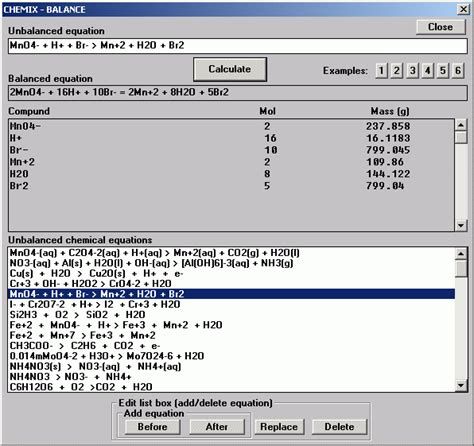Replace the selected equation

coord(279,427)
